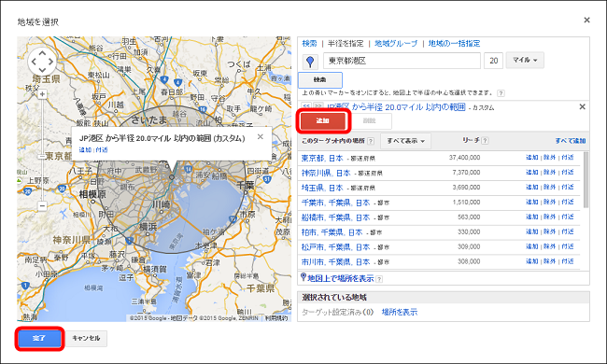Add 千葉市 via its 追加 link

[532, 202]
